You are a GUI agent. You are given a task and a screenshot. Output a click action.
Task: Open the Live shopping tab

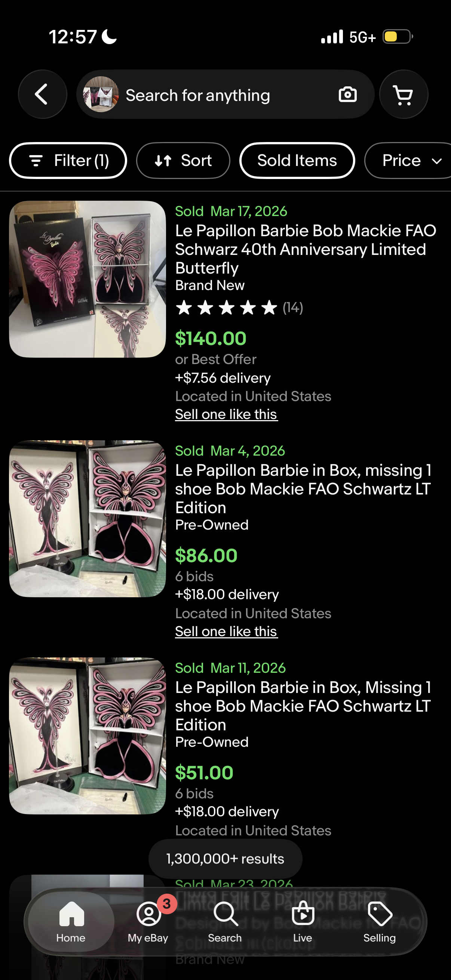[x=303, y=921]
